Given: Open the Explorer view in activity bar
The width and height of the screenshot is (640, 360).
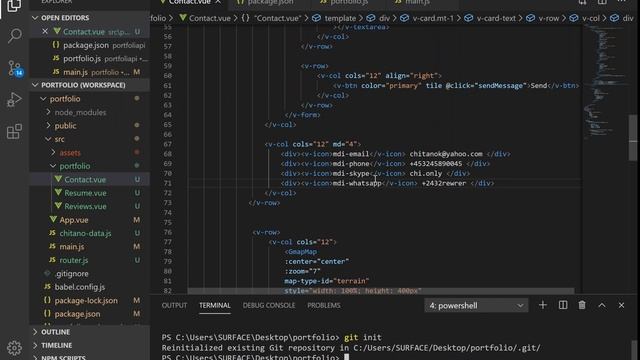Looking at the screenshot, I should (x=14, y=5).
